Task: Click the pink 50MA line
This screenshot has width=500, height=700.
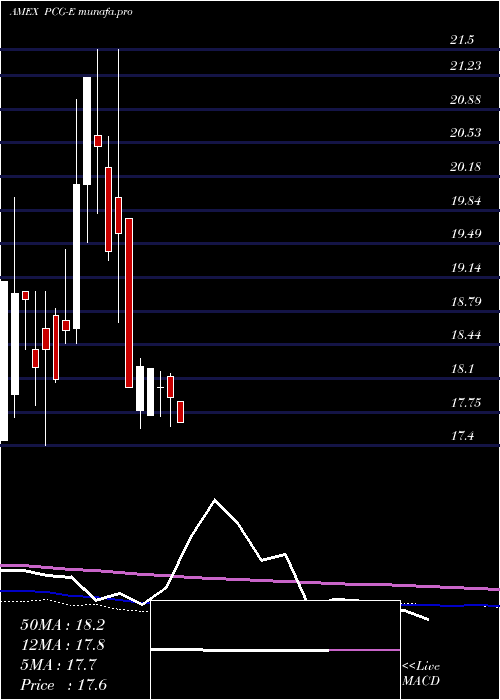Action: coord(250,578)
